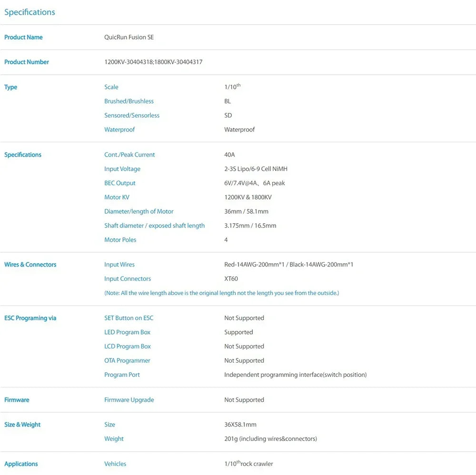The image size is (476, 475).
Task: Select the XT60 input connector value
Action: [x=231, y=279]
